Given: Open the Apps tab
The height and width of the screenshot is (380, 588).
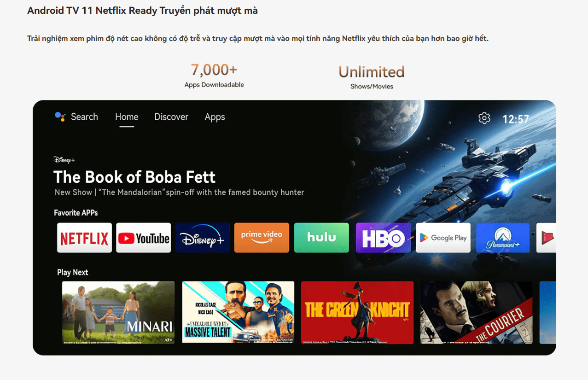Looking at the screenshot, I should point(215,117).
